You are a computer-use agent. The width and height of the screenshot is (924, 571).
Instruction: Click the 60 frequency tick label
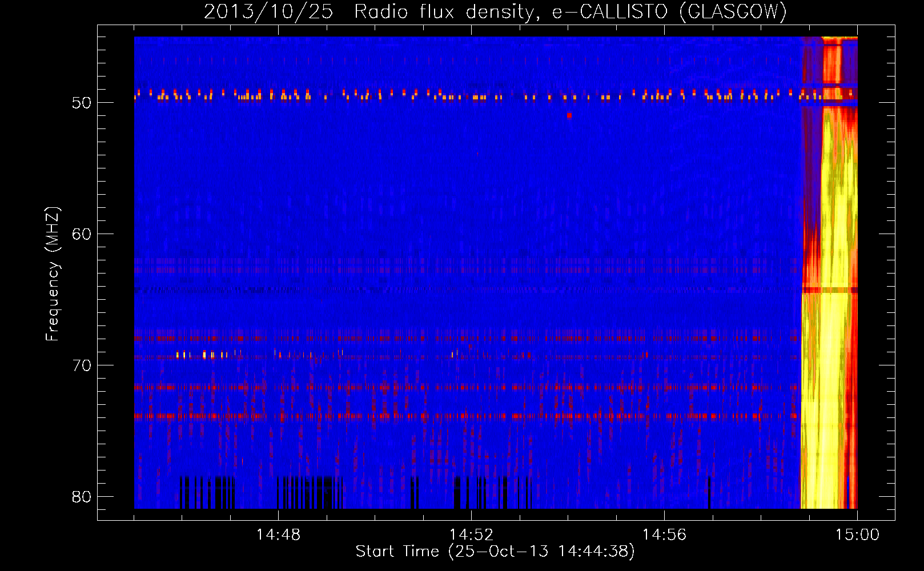point(82,234)
